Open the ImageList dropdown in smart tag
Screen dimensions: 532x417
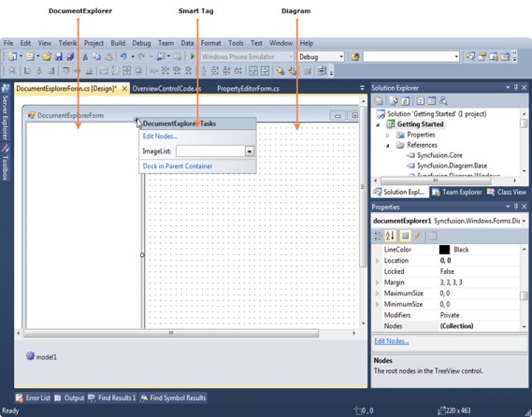pos(250,151)
